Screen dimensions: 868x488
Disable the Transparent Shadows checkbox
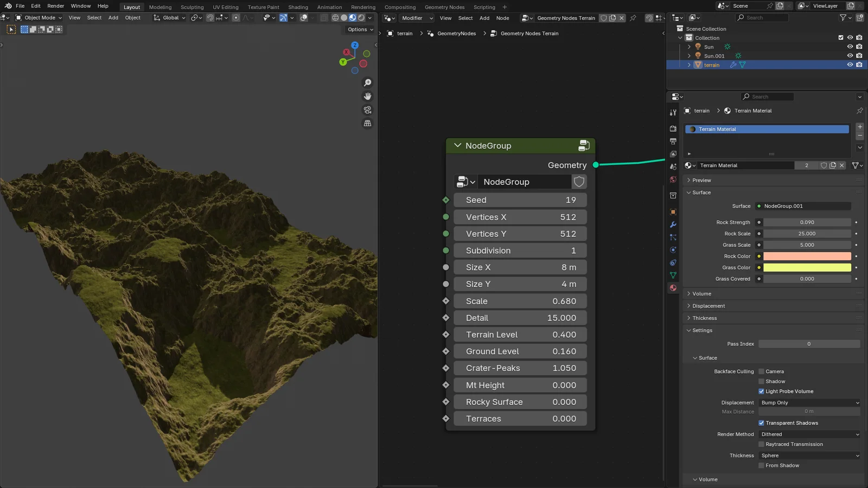[762, 422]
